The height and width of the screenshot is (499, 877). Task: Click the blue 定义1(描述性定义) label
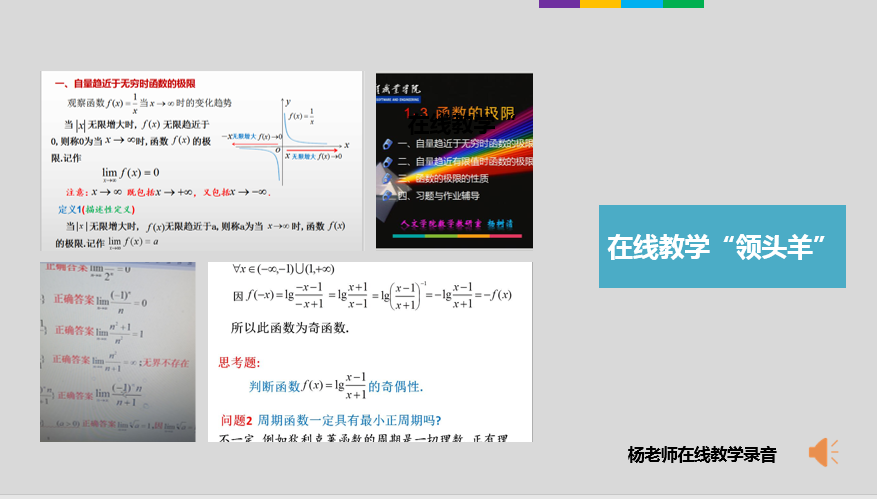point(96,209)
